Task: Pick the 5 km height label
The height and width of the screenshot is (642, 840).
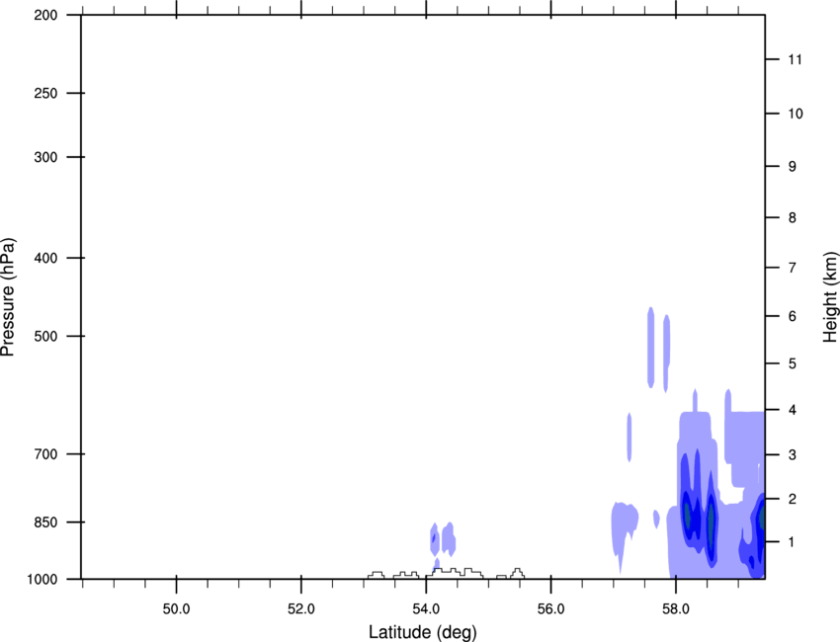Action: tap(793, 364)
